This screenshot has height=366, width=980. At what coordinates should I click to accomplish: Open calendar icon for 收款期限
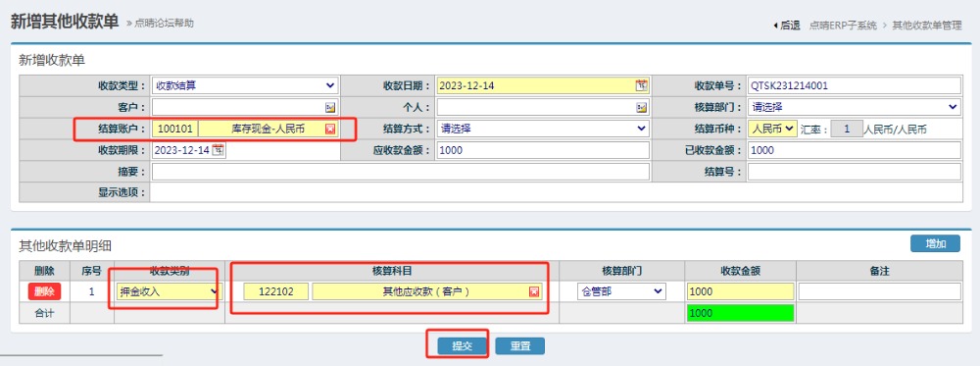(219, 150)
